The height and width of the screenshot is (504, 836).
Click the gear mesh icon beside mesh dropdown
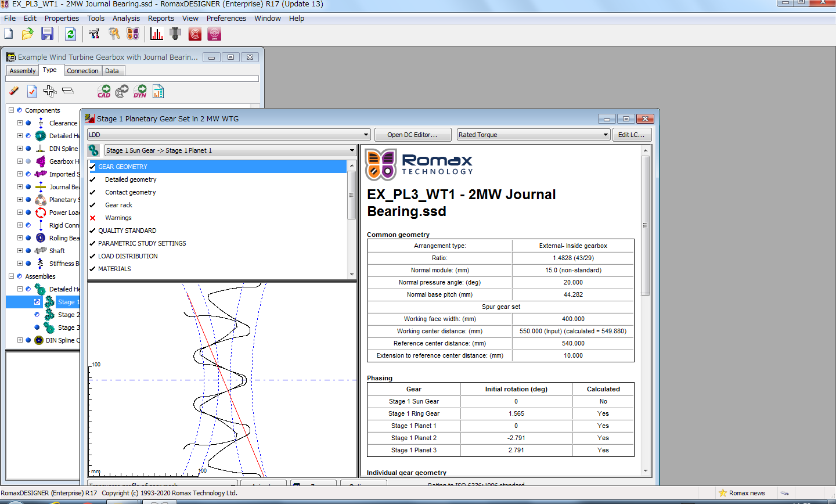click(x=93, y=150)
